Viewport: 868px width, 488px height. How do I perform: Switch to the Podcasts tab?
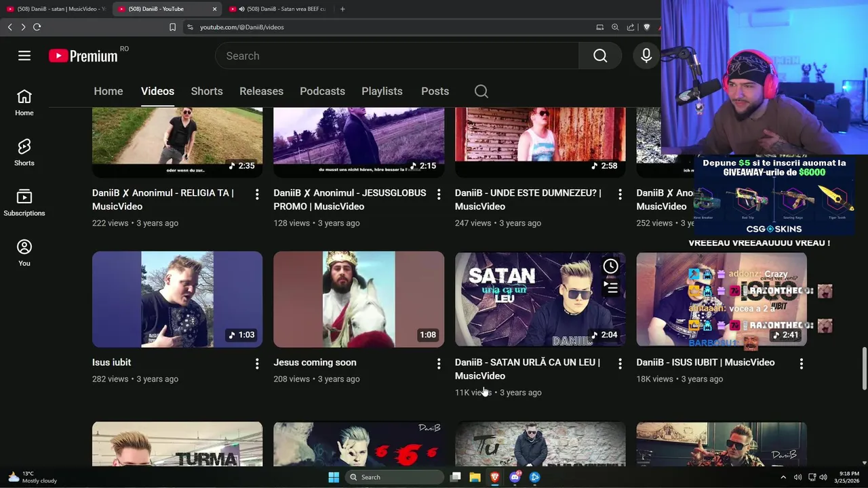click(322, 91)
